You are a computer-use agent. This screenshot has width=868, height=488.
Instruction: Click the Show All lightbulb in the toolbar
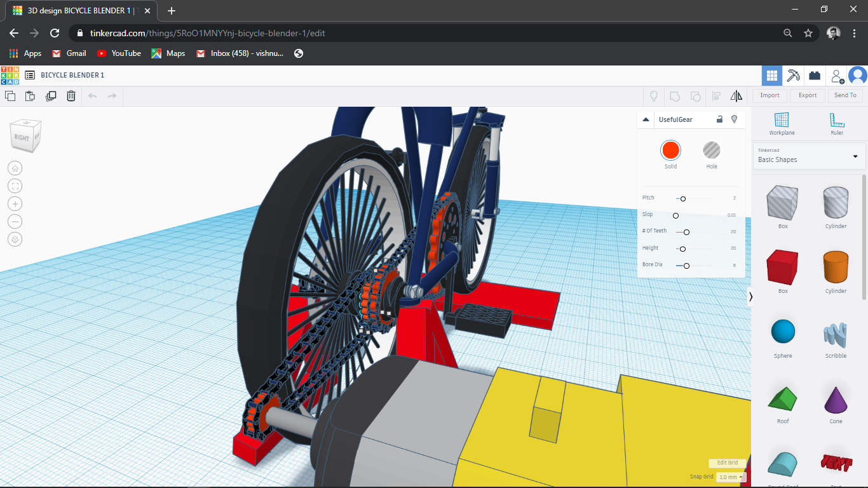tap(653, 96)
